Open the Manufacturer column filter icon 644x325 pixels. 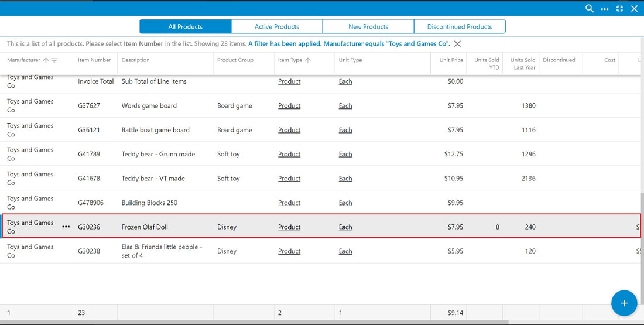(x=54, y=60)
